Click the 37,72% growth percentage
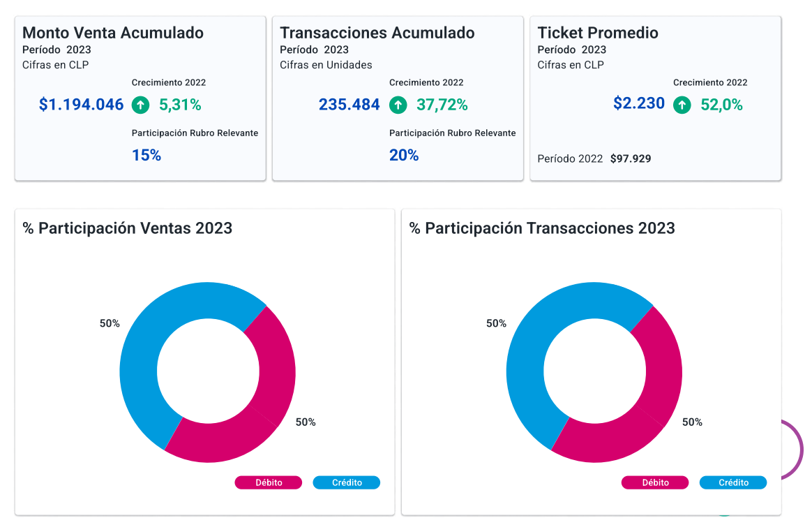The image size is (812, 525). coord(442,105)
